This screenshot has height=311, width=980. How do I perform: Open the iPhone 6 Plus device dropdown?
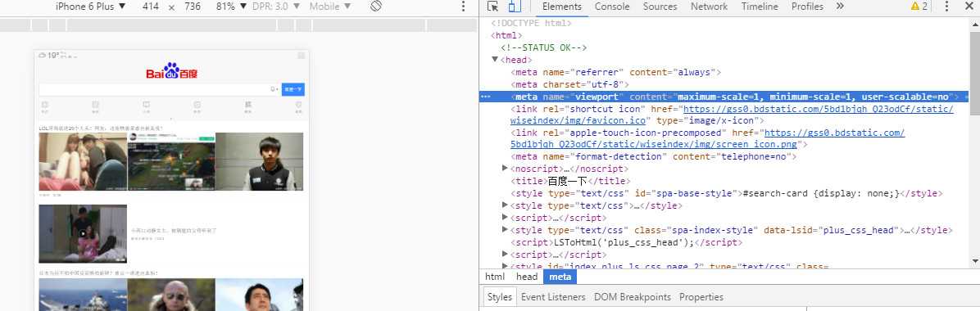tap(91, 7)
